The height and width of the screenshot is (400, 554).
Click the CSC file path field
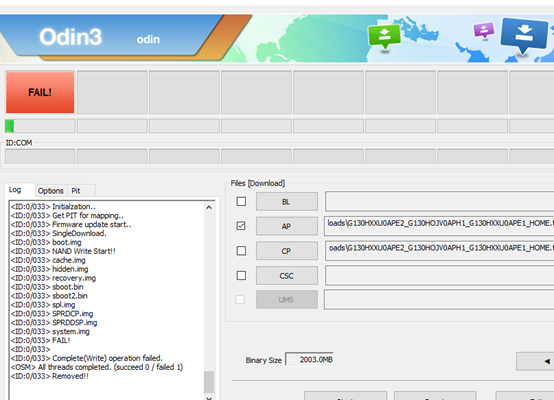pos(439,275)
